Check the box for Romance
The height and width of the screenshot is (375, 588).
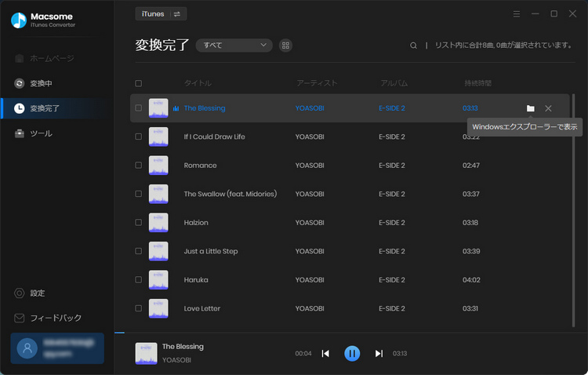[138, 166]
